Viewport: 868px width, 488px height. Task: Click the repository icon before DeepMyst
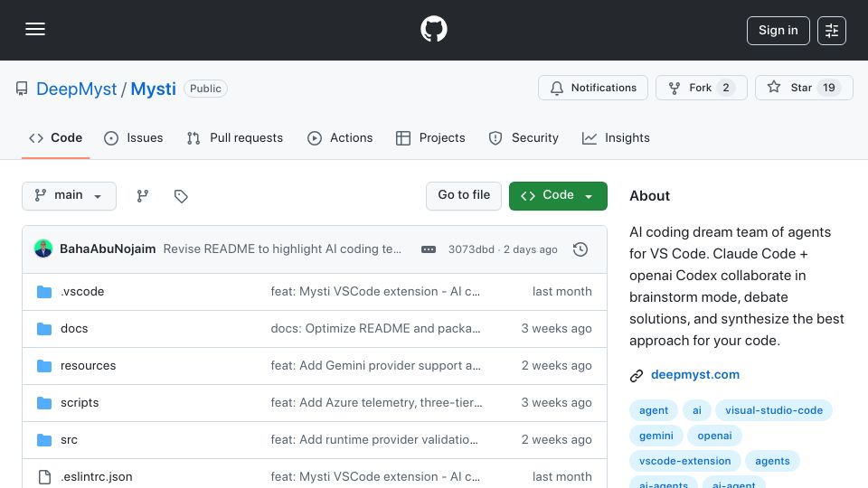[22, 89]
